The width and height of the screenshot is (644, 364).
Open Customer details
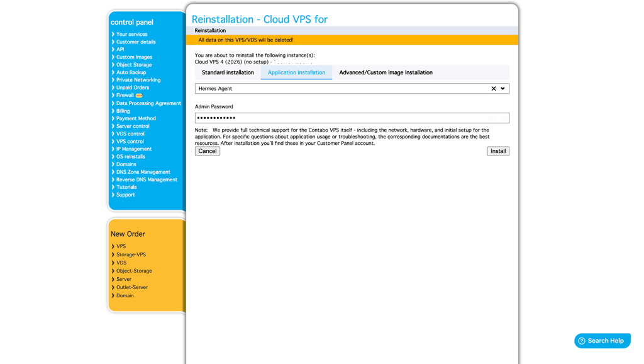136,42
